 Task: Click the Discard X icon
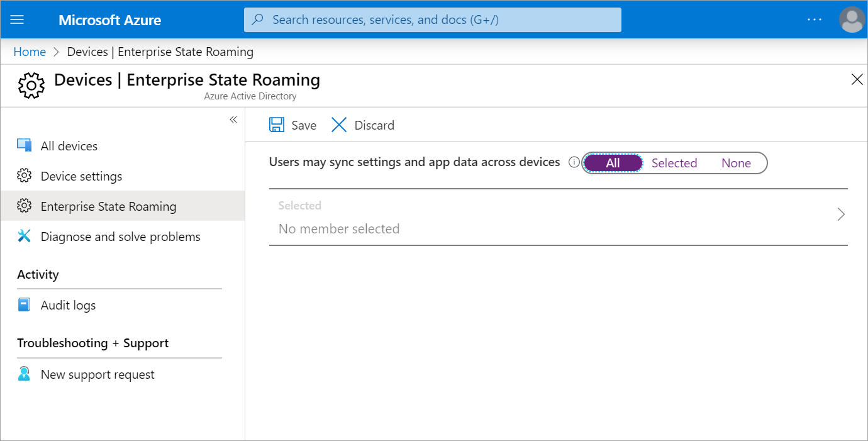click(x=339, y=125)
